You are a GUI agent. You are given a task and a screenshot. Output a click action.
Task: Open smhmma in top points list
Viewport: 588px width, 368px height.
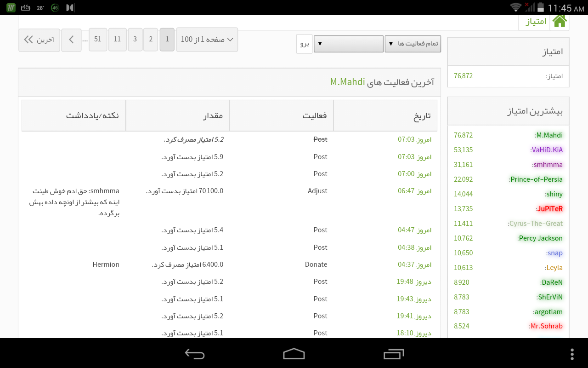(x=548, y=165)
